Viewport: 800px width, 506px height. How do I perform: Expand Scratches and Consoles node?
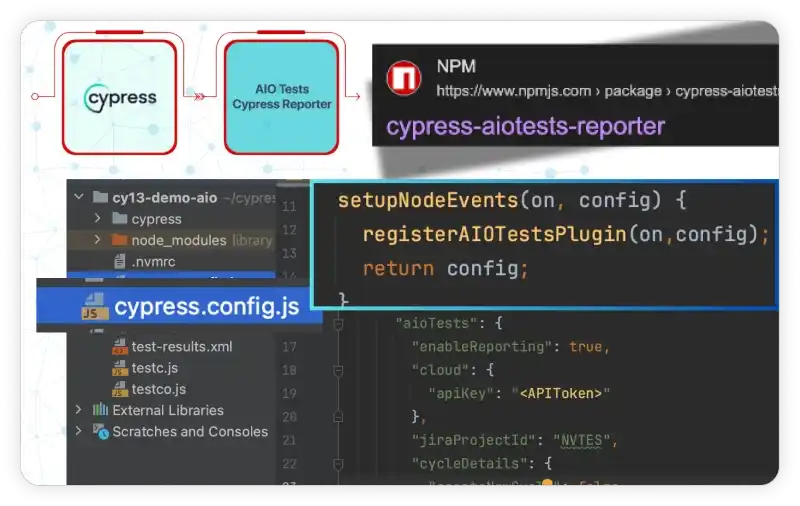78,431
